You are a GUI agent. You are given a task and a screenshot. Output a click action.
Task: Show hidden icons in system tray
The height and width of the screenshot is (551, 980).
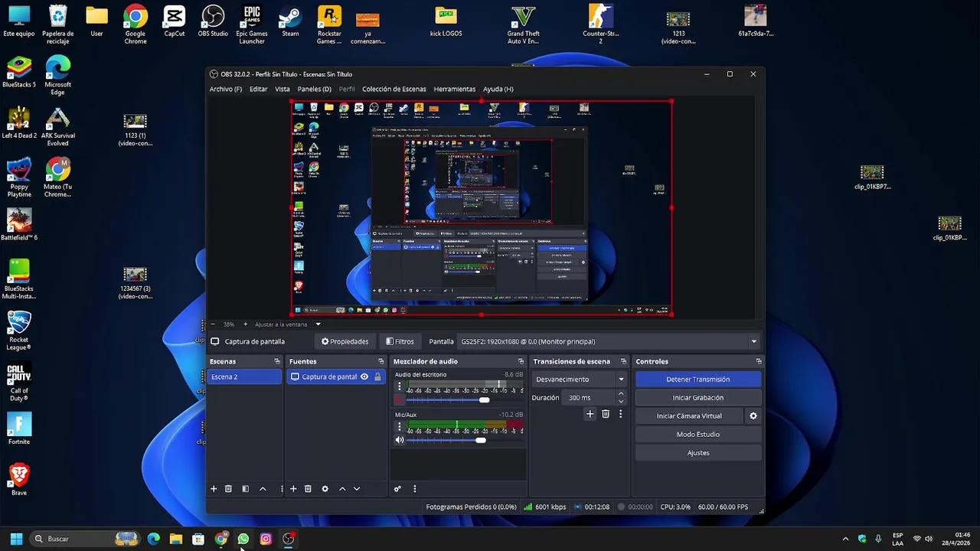tap(845, 539)
